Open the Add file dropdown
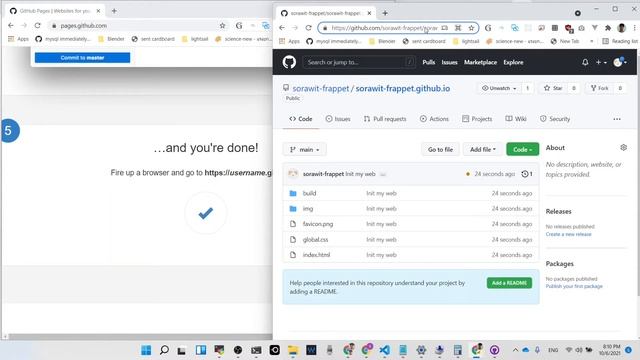The width and height of the screenshot is (640, 360). 483,149
